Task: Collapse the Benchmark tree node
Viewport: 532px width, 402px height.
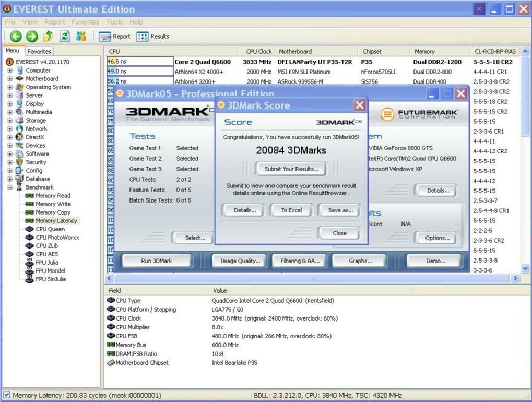Action: click(x=10, y=187)
